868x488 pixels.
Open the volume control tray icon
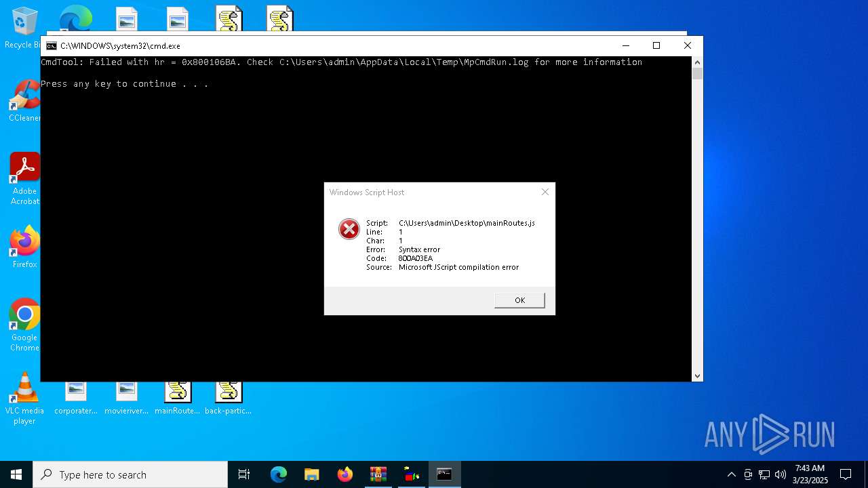[781, 474]
